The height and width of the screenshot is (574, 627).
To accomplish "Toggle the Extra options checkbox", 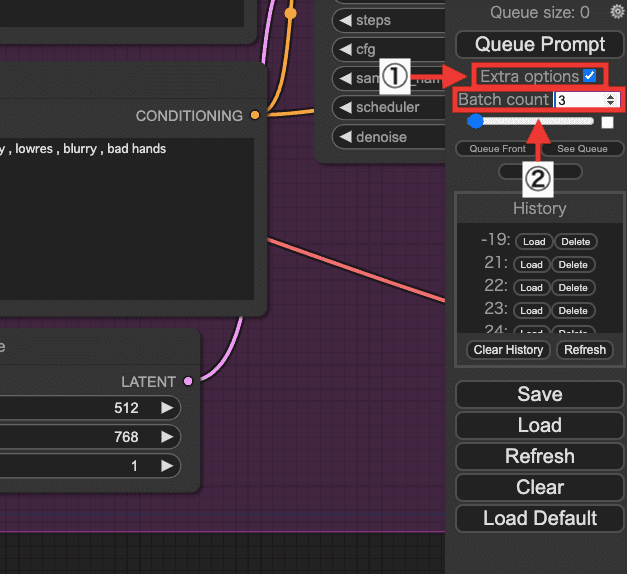I will click(589, 76).
